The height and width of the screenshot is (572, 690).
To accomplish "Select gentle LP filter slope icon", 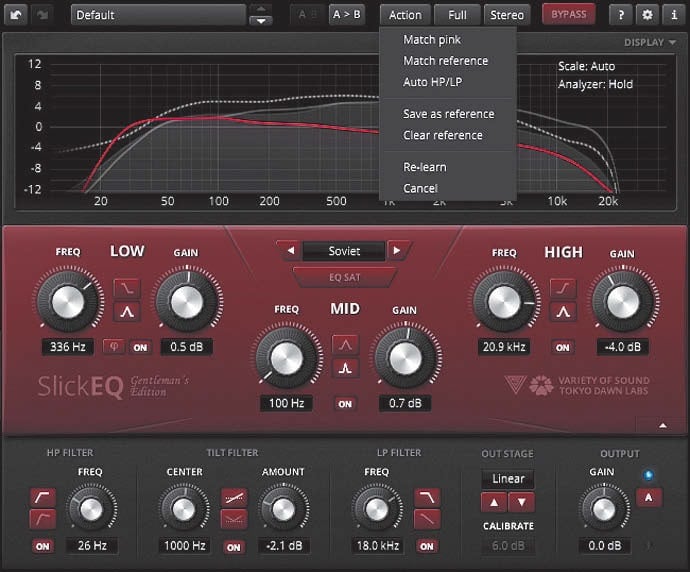I will click(427, 520).
